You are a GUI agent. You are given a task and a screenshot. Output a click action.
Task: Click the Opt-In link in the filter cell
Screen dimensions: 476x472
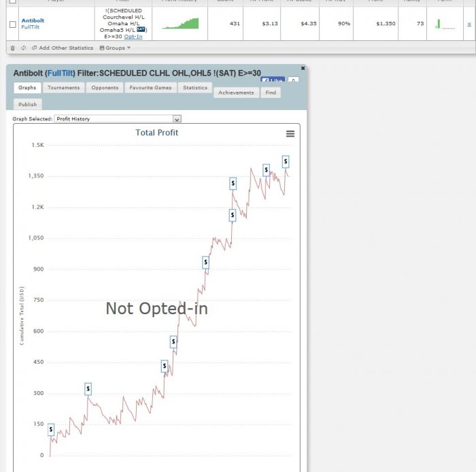pos(133,37)
